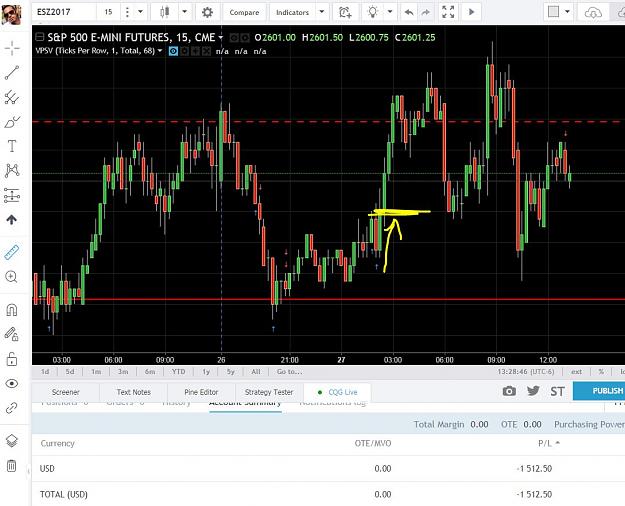Open chart properties gear icon

207,12
